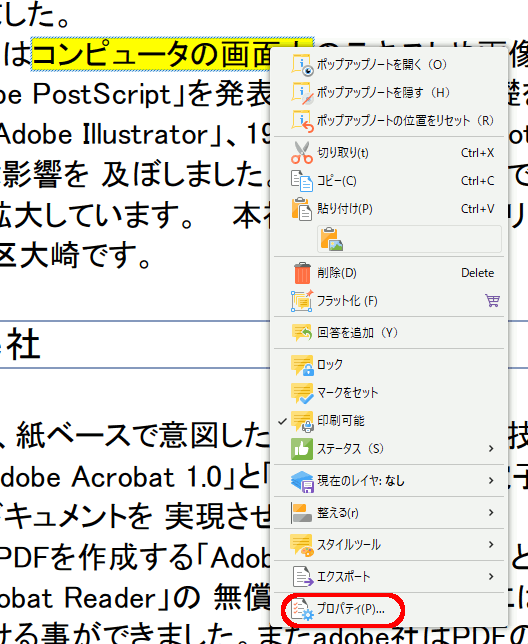The height and width of the screenshot is (644, 528).
Task: Click the Delete shortcut label
Action: (x=477, y=273)
